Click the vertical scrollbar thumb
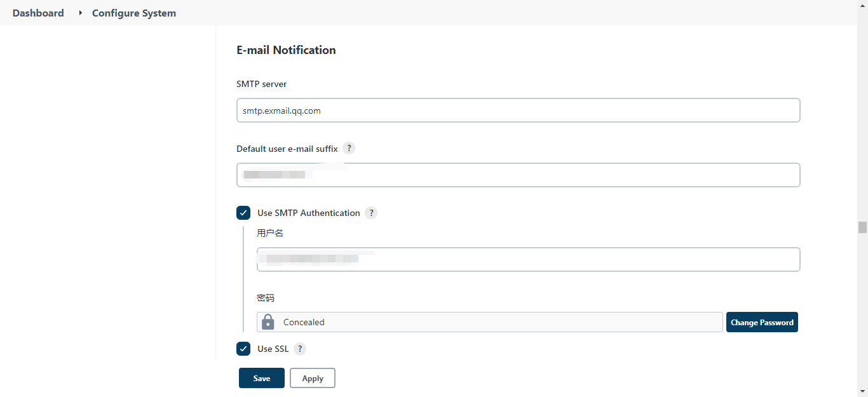This screenshot has height=397, width=868. tap(862, 227)
